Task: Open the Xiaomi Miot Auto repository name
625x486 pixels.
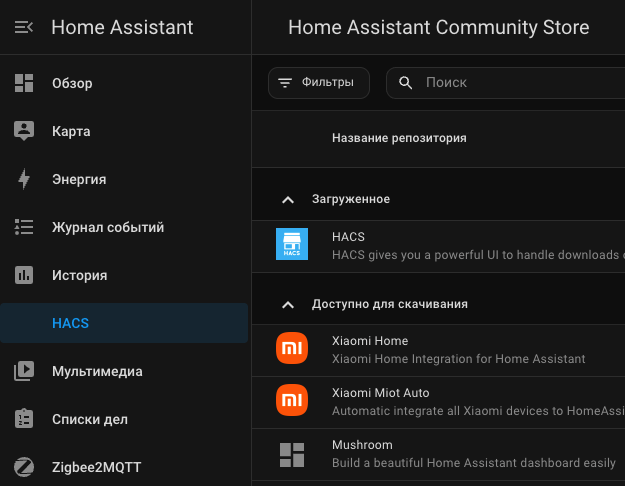Action: (381, 392)
